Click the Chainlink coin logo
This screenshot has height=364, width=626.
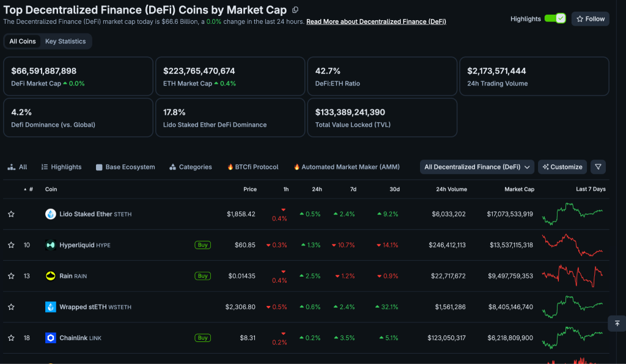51,338
